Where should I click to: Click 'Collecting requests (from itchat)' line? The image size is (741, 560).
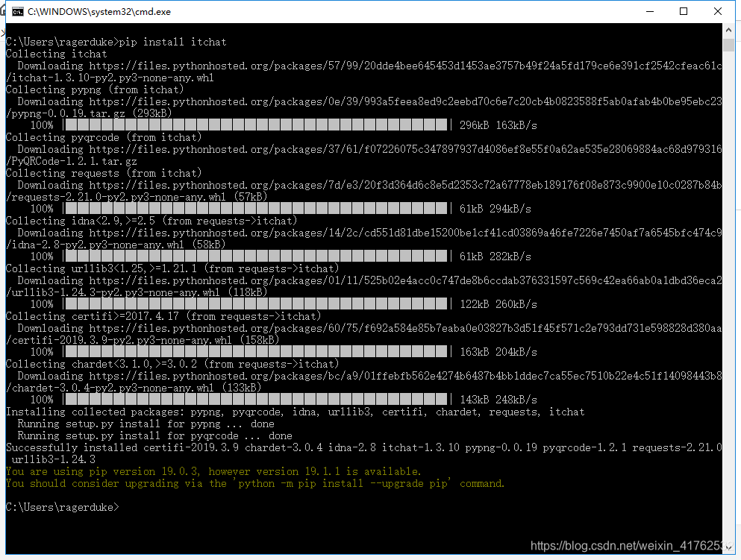(x=104, y=173)
